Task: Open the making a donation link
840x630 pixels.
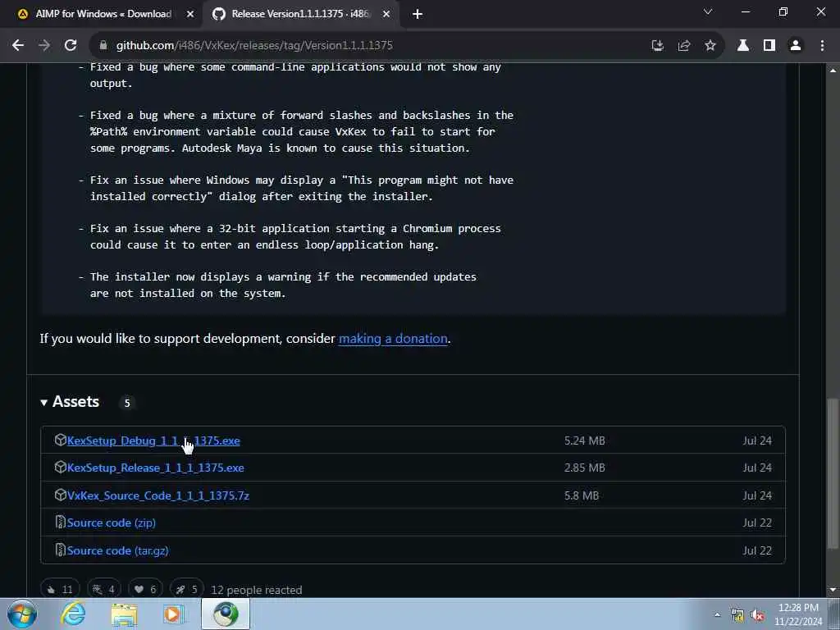Action: click(x=393, y=339)
